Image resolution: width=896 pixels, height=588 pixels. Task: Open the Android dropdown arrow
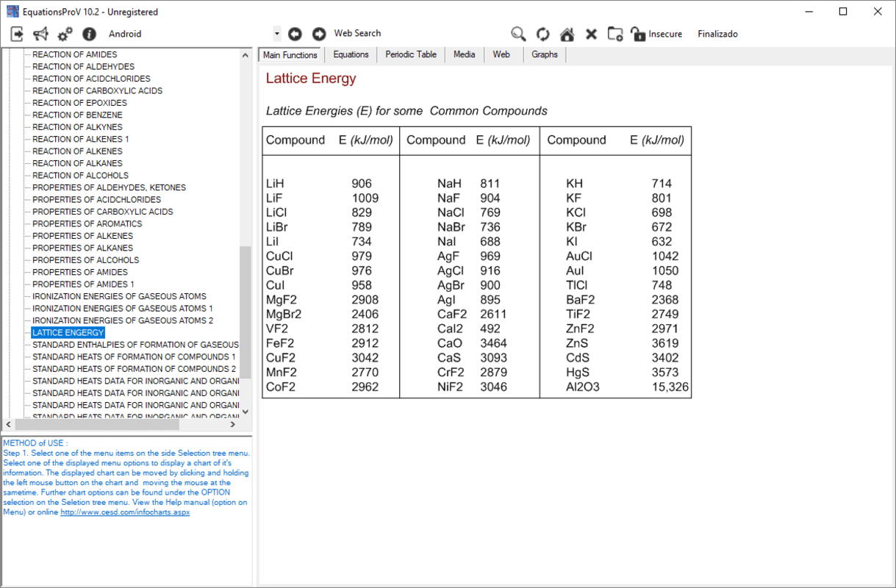276,34
